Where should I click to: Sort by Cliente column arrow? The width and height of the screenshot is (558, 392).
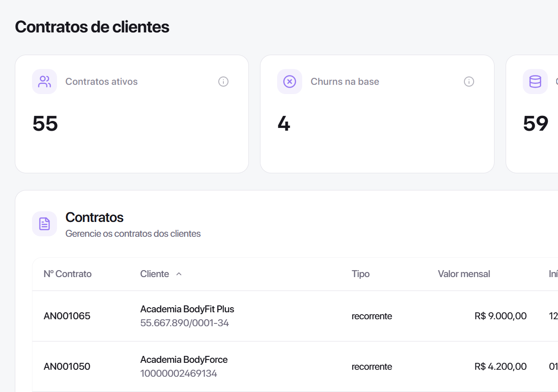click(179, 274)
